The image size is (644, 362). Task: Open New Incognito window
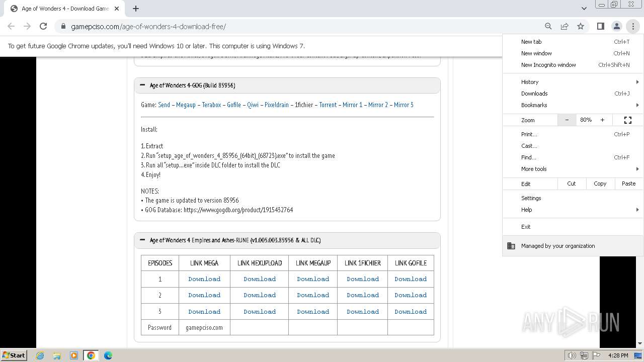point(573,65)
